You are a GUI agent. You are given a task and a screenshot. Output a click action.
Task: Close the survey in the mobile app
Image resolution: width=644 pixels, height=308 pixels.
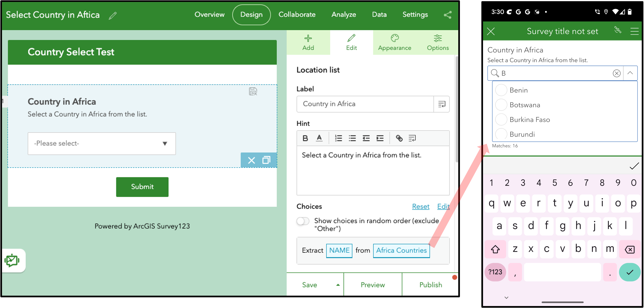point(491,32)
